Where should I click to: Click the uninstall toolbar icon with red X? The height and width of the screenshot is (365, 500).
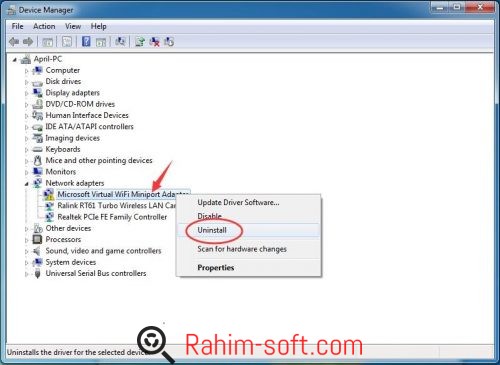coord(154,42)
